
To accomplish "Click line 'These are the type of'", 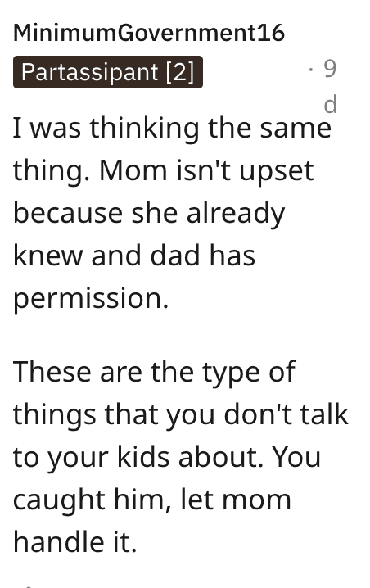I will 154,372.
